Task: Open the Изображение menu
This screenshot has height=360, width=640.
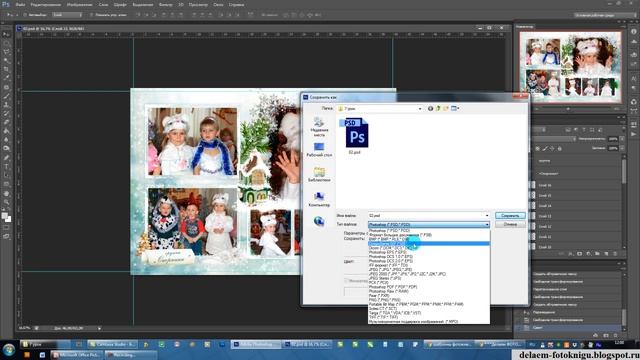Action: point(80,5)
